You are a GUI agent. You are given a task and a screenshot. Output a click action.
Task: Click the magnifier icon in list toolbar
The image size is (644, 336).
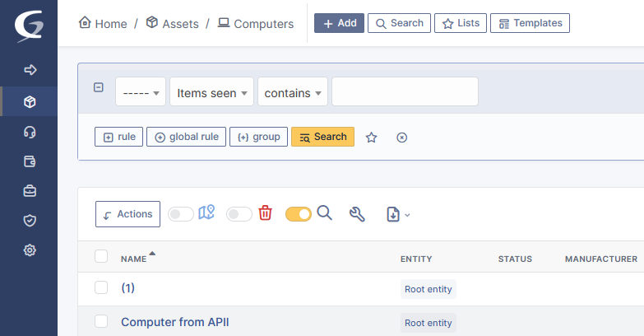click(x=324, y=213)
